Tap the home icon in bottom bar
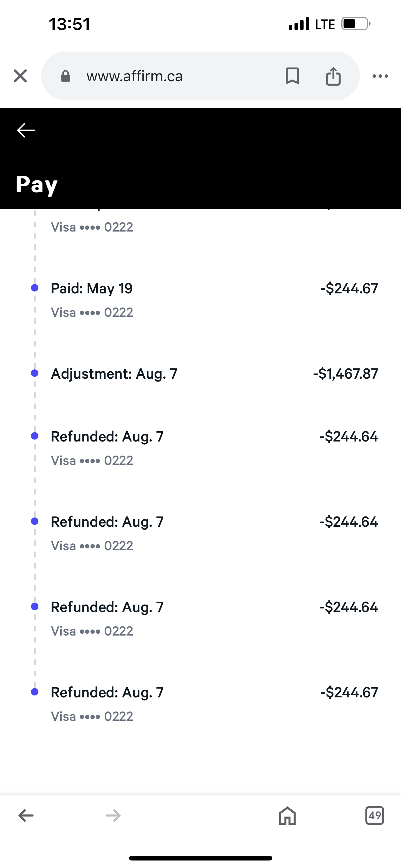The height and width of the screenshot is (868, 401). [x=287, y=816]
